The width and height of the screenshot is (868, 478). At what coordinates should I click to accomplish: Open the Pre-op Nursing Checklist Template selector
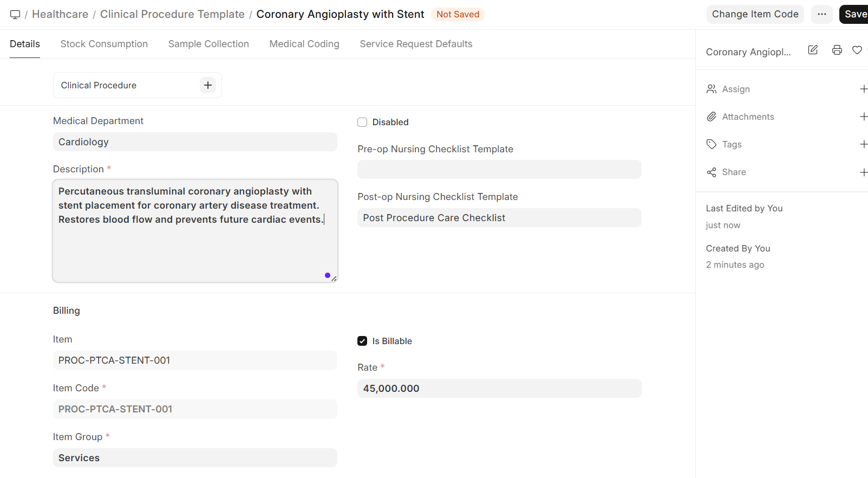(499, 169)
